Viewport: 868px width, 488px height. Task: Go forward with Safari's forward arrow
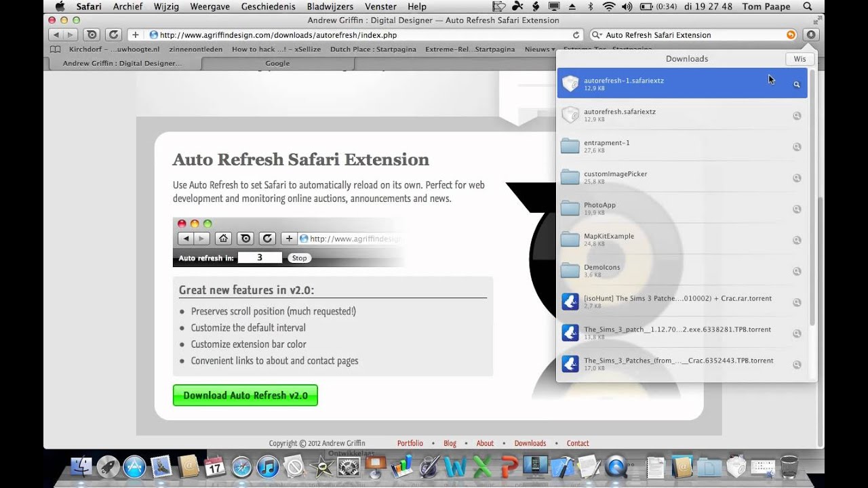(69, 35)
